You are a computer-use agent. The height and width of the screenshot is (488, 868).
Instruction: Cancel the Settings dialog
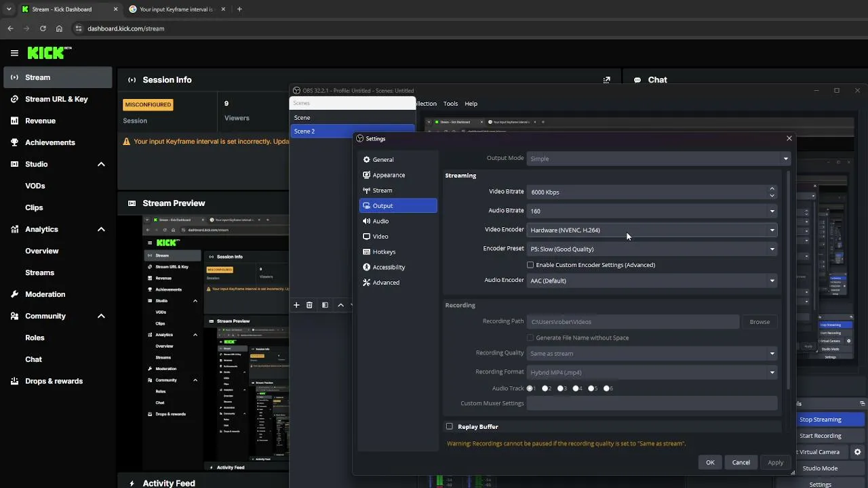[741, 462]
